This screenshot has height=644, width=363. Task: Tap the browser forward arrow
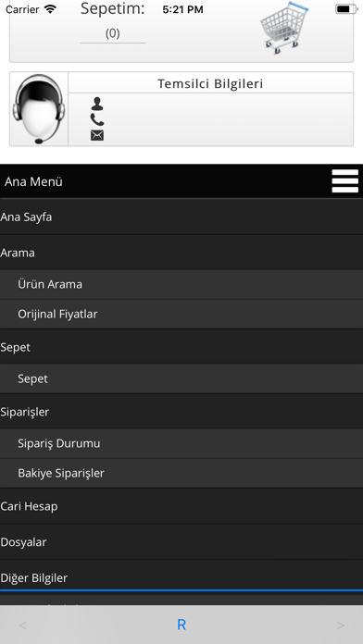click(341, 625)
